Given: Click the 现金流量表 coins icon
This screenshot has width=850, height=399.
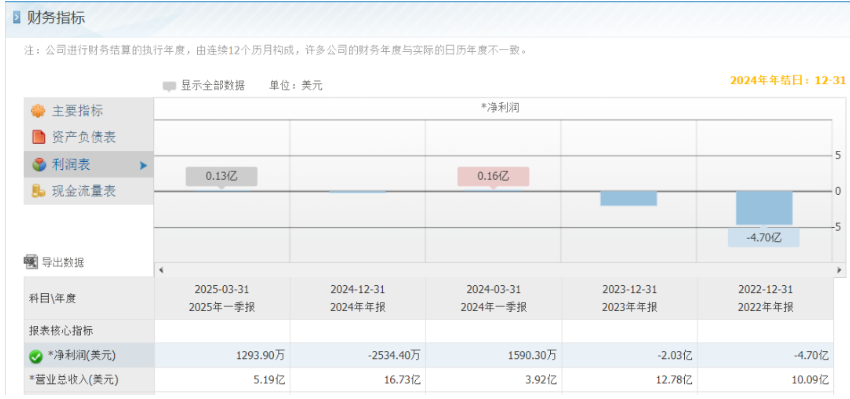Looking at the screenshot, I should click(38, 191).
